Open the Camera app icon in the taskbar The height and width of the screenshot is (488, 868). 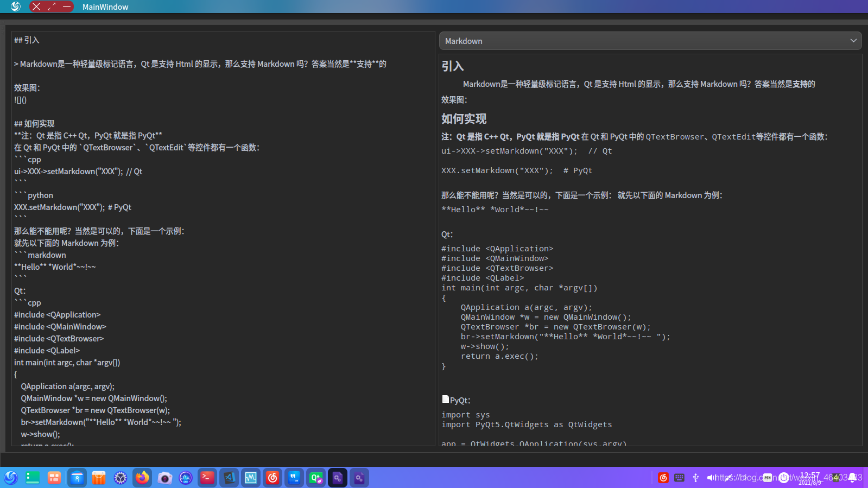(x=164, y=478)
